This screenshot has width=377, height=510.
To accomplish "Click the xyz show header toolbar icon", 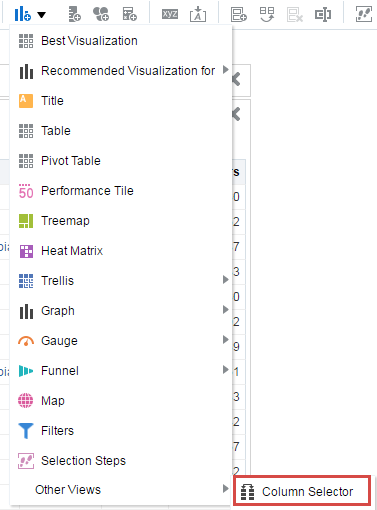I will [170, 14].
